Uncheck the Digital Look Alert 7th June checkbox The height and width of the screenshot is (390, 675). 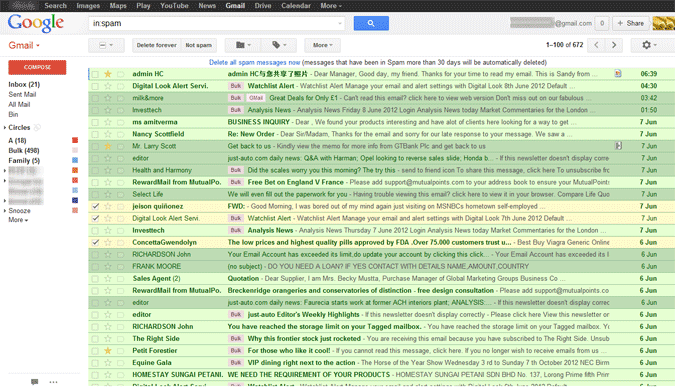(x=95, y=219)
